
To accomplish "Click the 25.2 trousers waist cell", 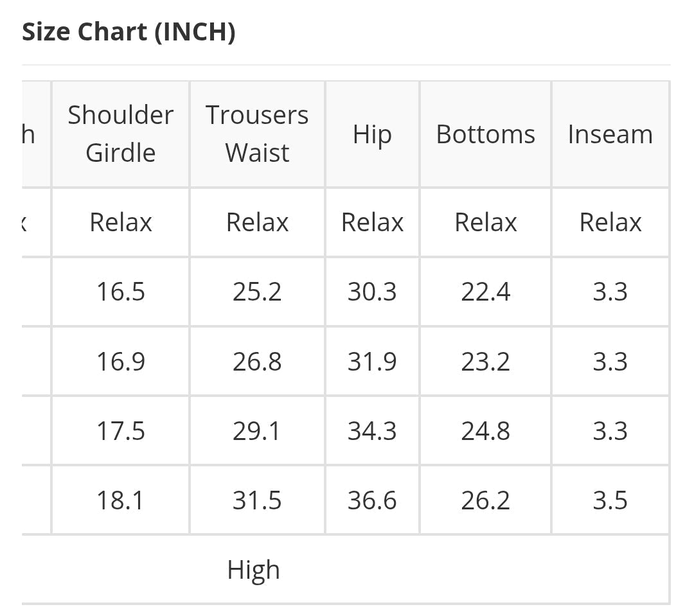I will [x=257, y=292].
